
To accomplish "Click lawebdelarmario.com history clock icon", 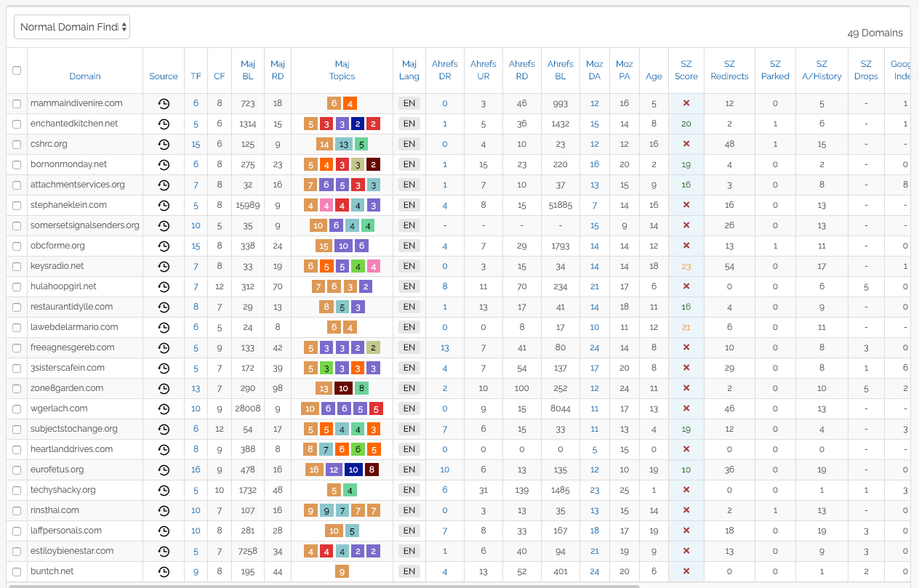I will pos(164,327).
